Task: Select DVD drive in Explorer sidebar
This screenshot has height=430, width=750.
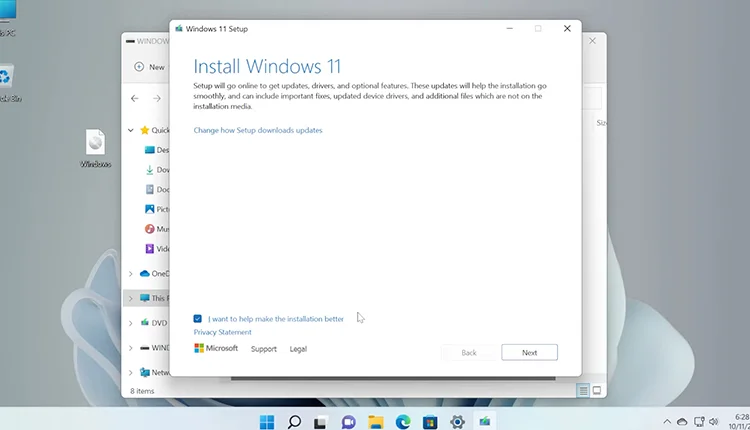Action: [154, 323]
